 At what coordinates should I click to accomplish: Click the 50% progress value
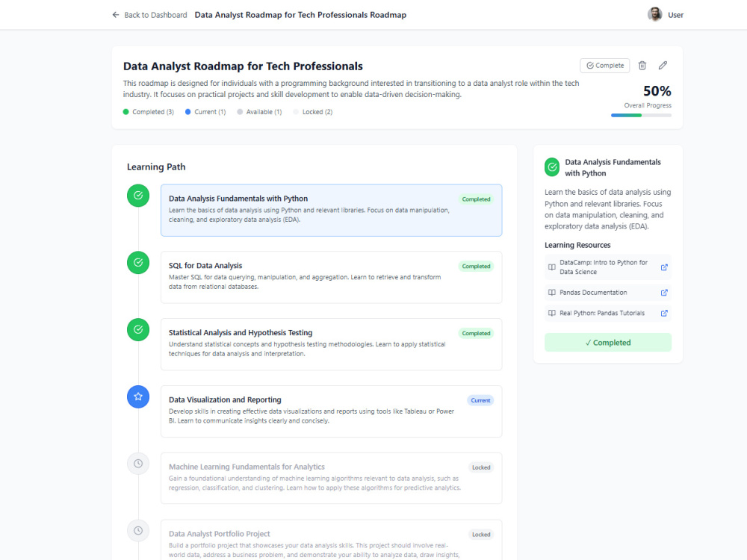pyautogui.click(x=657, y=91)
